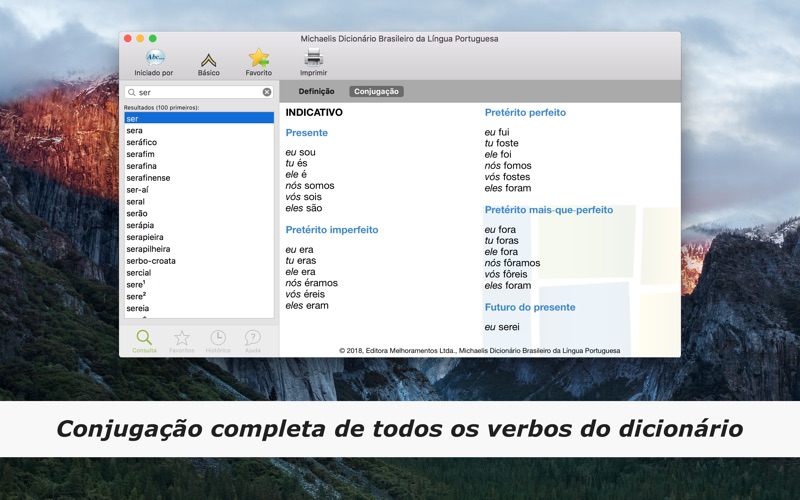The width and height of the screenshot is (800, 500).
Task: Click the 'nós somos' conjugation line
Action: [310, 186]
